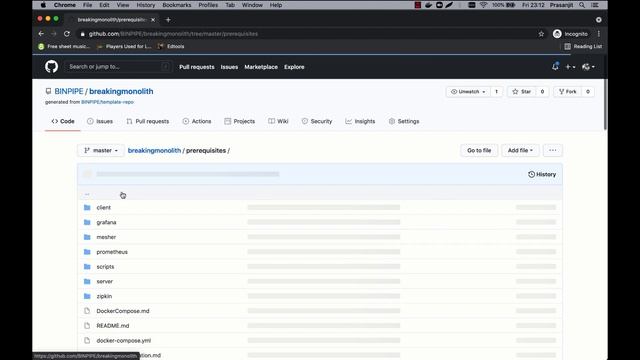Focus the Search or jump to field

tap(118, 67)
